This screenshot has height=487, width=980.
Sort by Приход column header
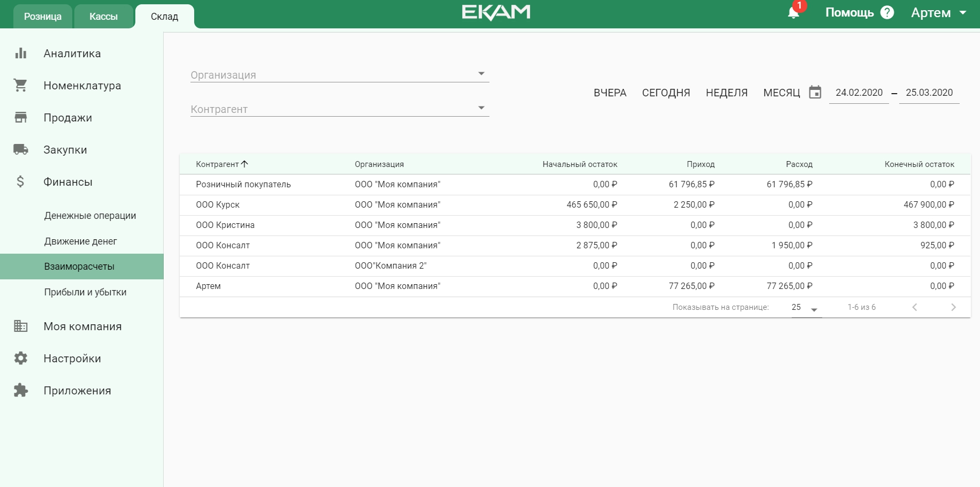coord(701,164)
